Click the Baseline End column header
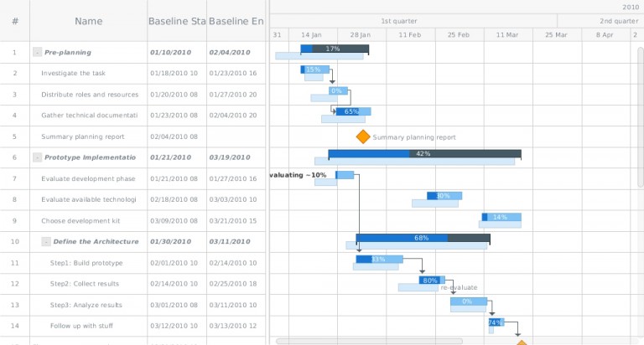 (x=235, y=21)
